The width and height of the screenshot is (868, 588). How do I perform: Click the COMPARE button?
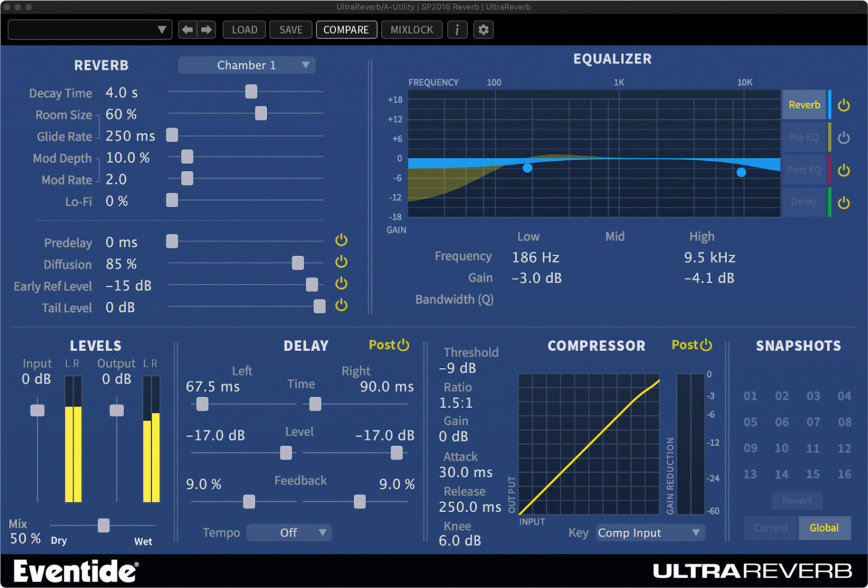346,30
